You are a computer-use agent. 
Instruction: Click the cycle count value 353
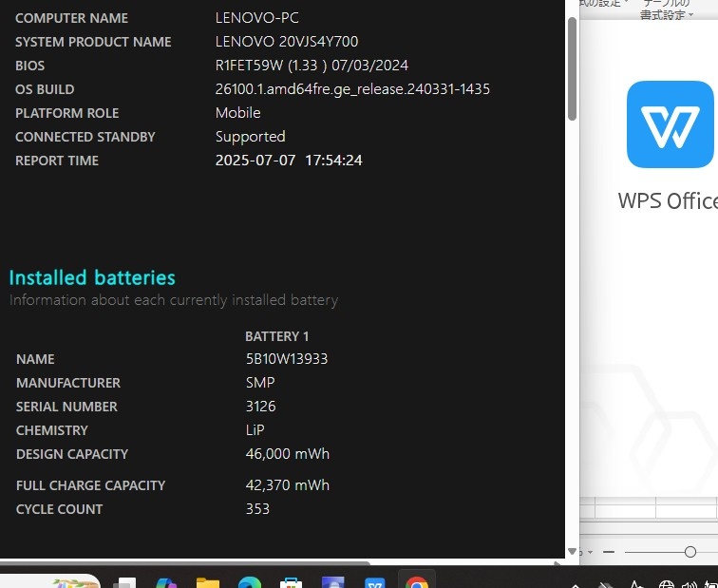coord(257,509)
